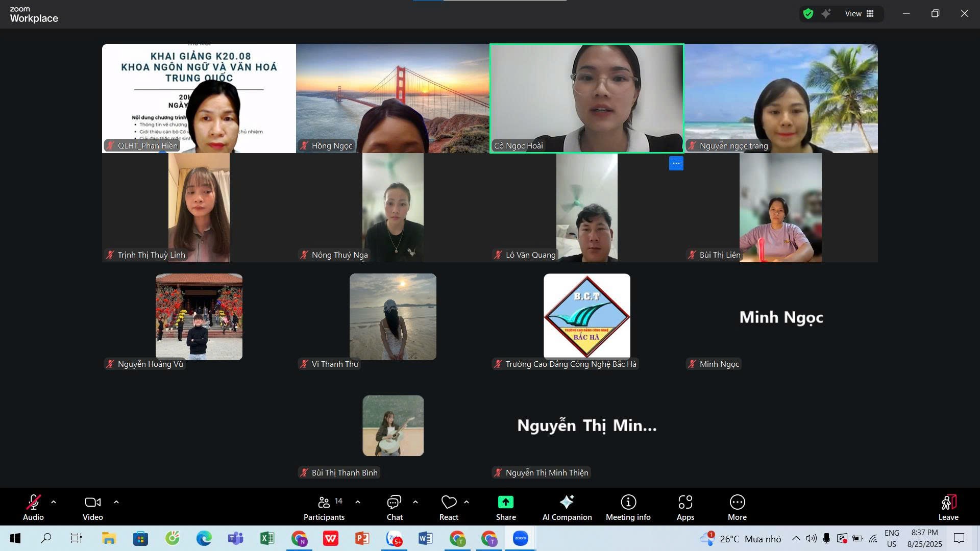
Task: Expand the Chat options arrow
Action: 415,502
